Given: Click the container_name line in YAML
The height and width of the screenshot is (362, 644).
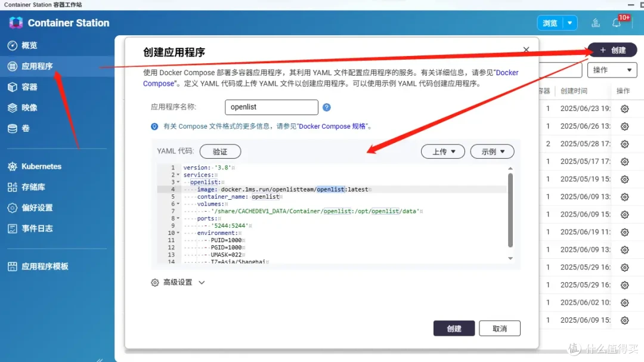Looking at the screenshot, I should (238, 197).
